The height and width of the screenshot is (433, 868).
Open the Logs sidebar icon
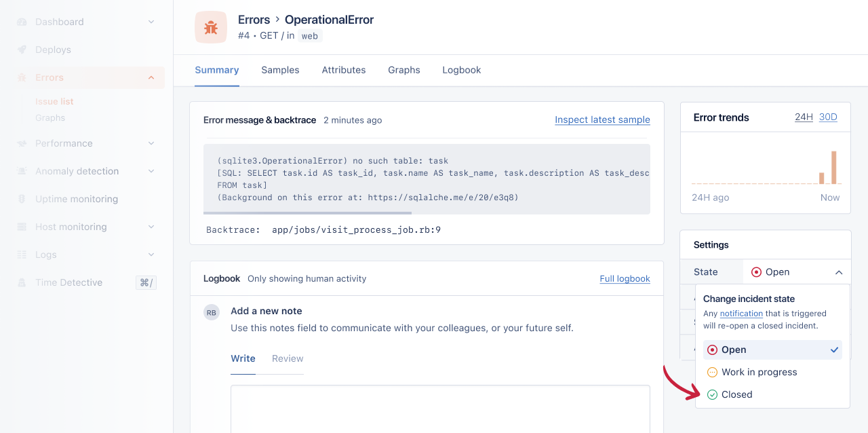pos(20,255)
